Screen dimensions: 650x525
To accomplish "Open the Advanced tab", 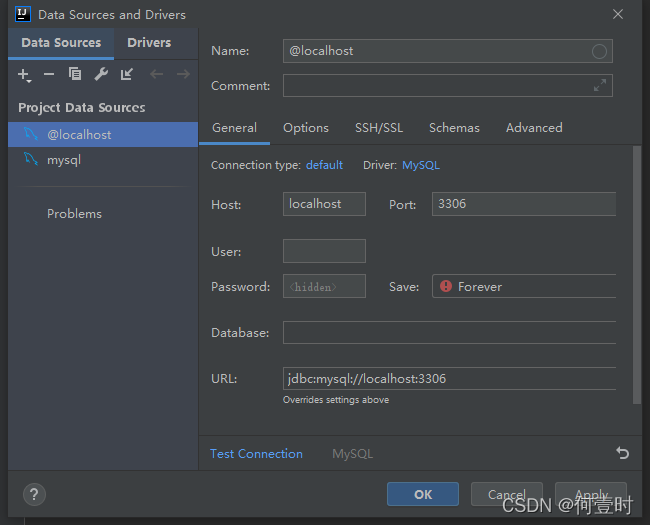I will (534, 128).
